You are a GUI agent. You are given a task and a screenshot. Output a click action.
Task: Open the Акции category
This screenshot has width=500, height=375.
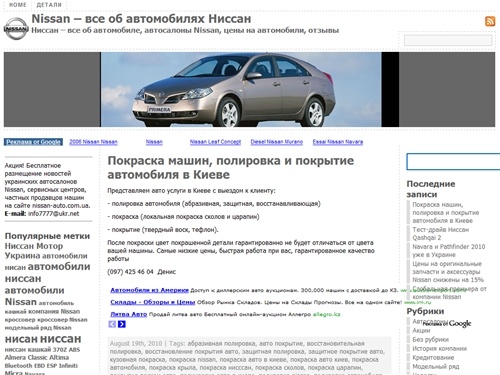click(421, 330)
